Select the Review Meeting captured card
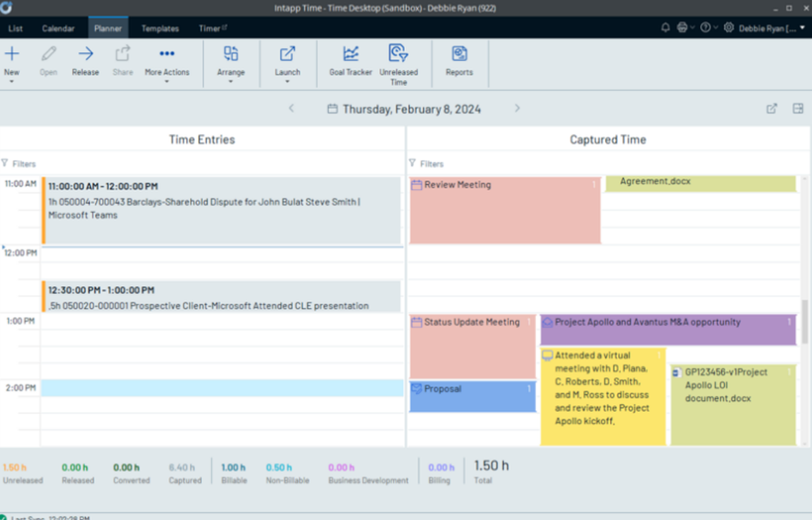The width and height of the screenshot is (812, 520). (x=505, y=210)
